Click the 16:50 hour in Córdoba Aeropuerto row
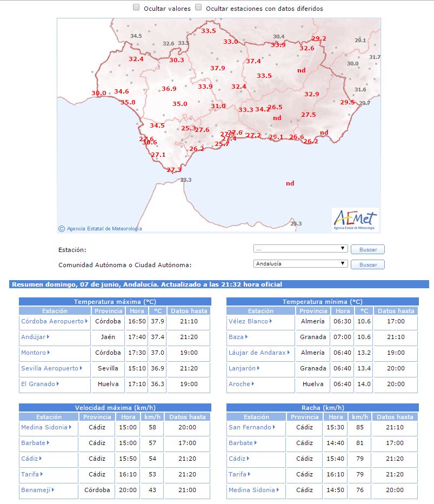 pyautogui.click(x=137, y=321)
